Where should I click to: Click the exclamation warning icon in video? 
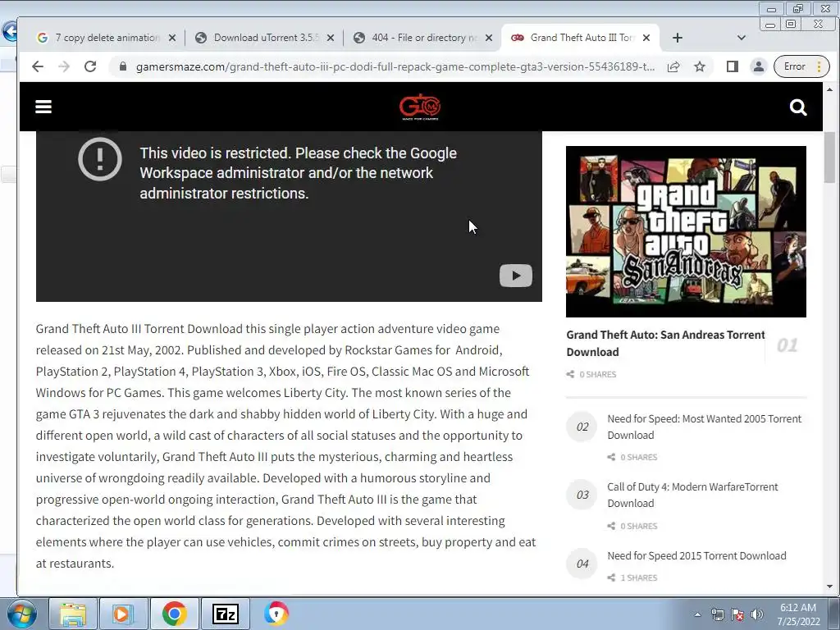pos(100,159)
